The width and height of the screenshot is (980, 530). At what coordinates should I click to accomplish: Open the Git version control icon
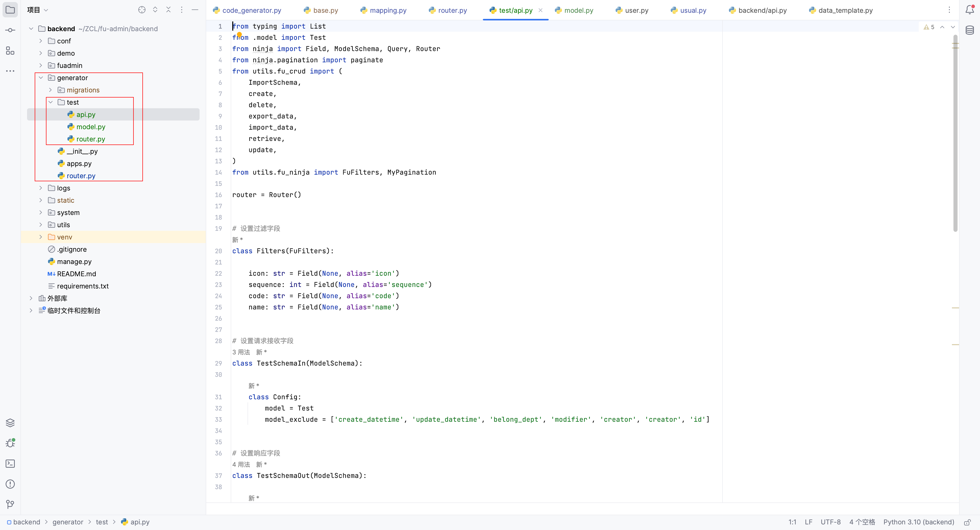click(10, 504)
